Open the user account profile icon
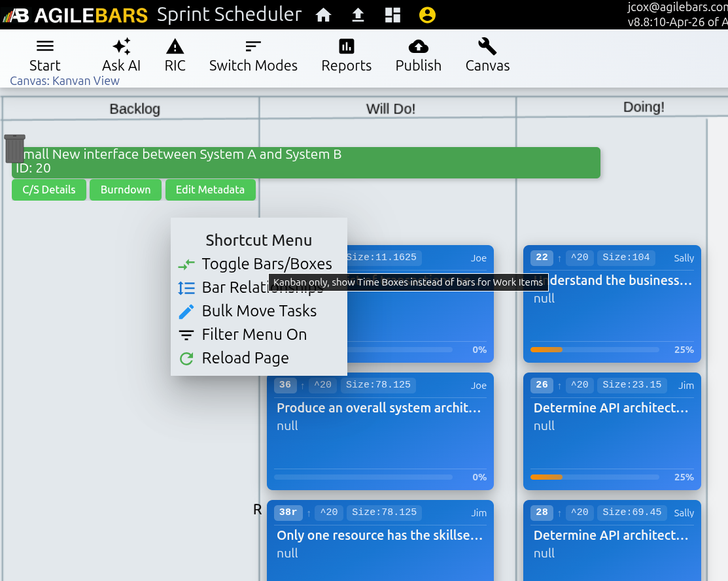728x581 pixels. (427, 15)
